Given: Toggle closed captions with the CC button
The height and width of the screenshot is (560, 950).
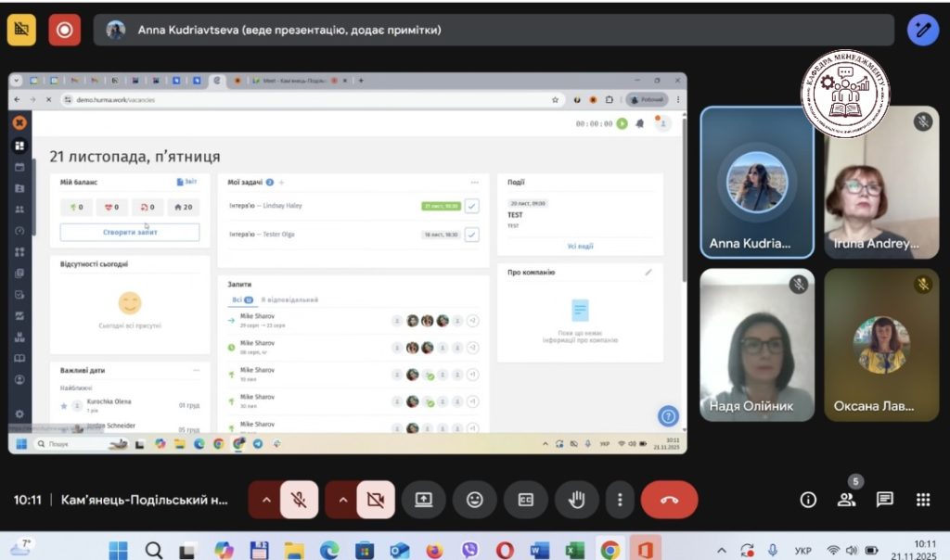Looking at the screenshot, I should click(525, 500).
